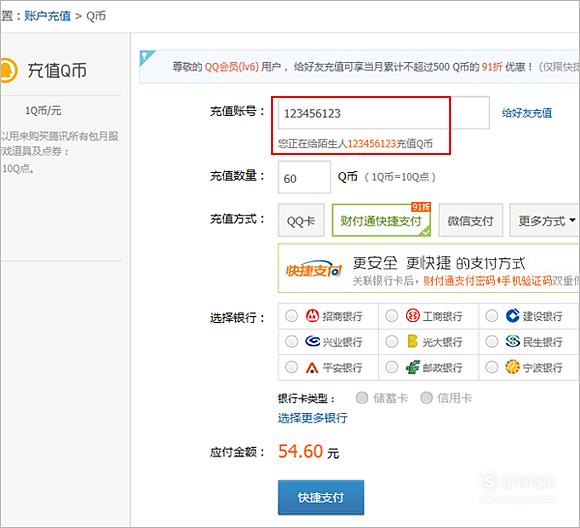The width and height of the screenshot is (580, 528).
Task: Click the 充值账号 input field
Action: [384, 113]
